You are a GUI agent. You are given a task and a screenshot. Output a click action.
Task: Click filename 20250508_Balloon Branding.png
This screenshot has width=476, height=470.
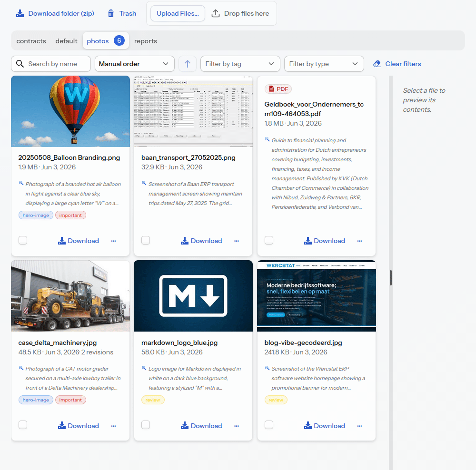pyautogui.click(x=69, y=157)
